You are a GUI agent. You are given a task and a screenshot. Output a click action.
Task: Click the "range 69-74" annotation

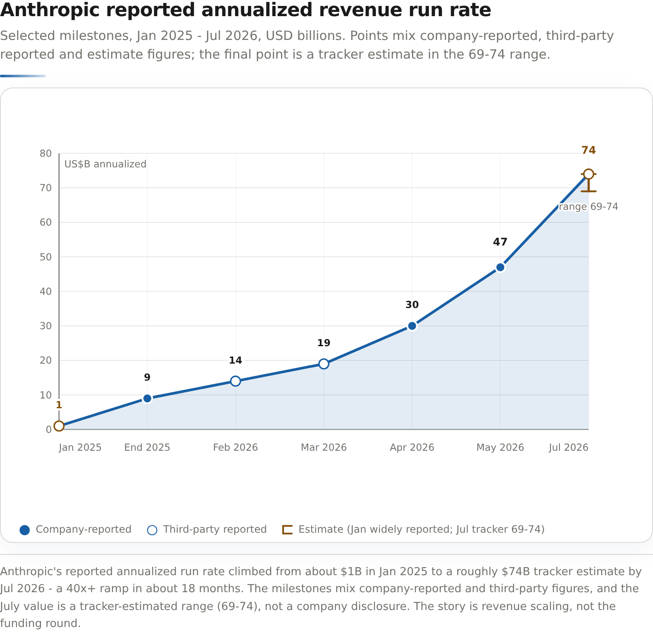588,206
